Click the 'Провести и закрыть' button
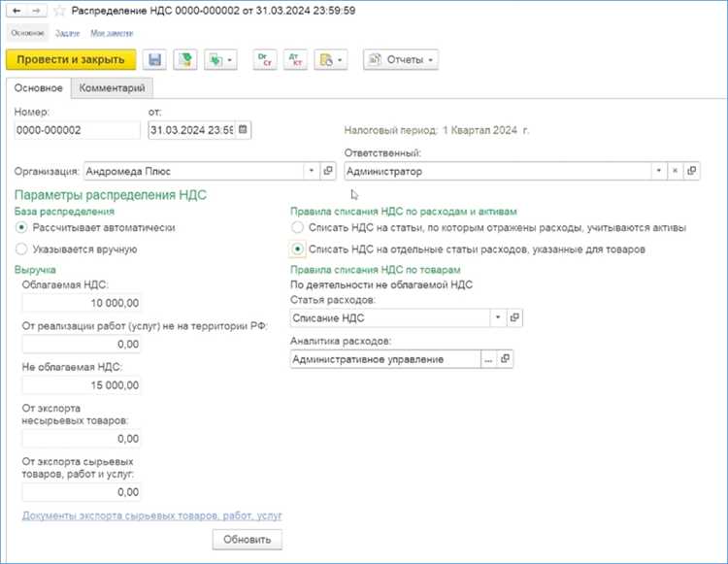728x564 pixels. coord(71,60)
